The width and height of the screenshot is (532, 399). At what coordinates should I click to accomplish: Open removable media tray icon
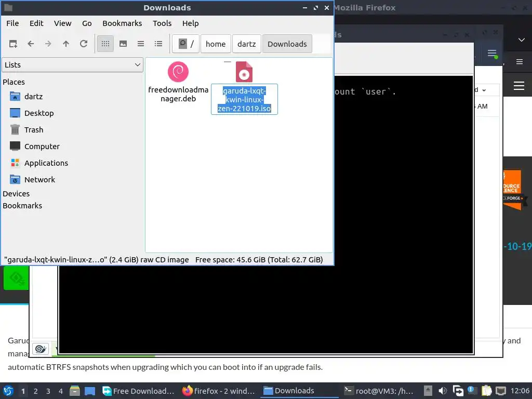click(x=428, y=391)
